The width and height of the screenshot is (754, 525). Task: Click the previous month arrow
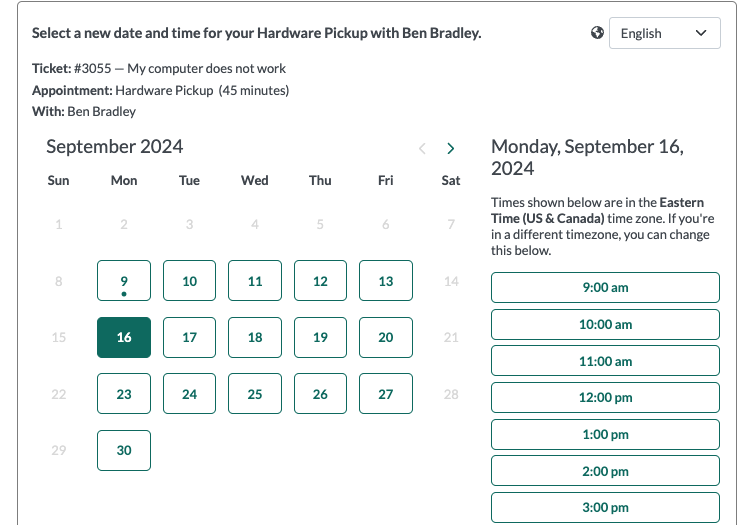point(422,148)
